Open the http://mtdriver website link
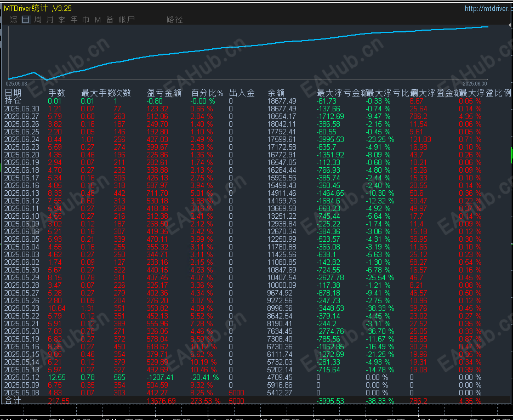This screenshot has width=513, height=420. (488, 9)
